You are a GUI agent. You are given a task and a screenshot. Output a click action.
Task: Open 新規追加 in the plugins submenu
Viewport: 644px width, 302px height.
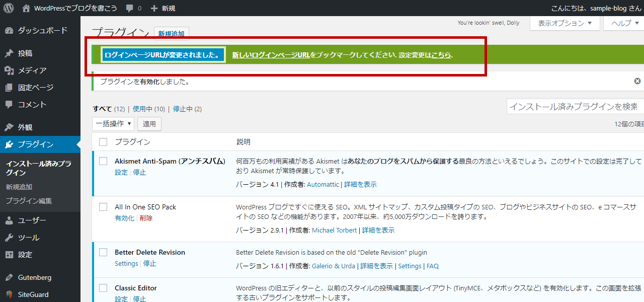tap(19, 187)
